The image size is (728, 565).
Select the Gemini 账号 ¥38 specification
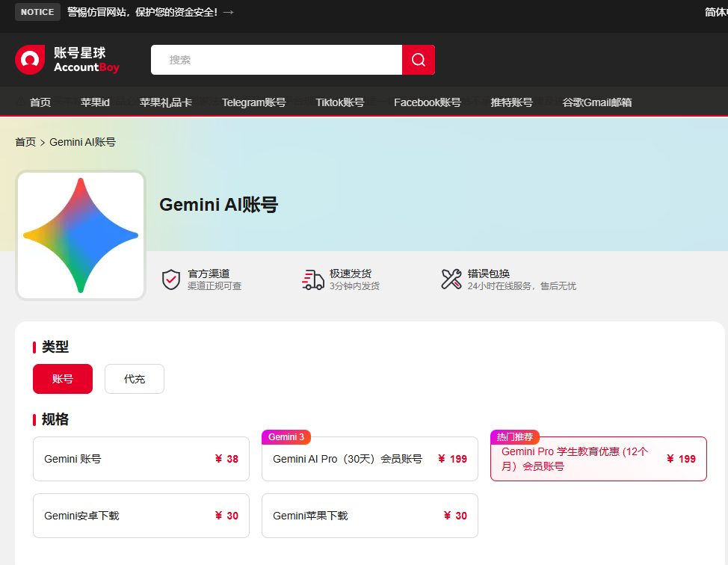(141, 459)
